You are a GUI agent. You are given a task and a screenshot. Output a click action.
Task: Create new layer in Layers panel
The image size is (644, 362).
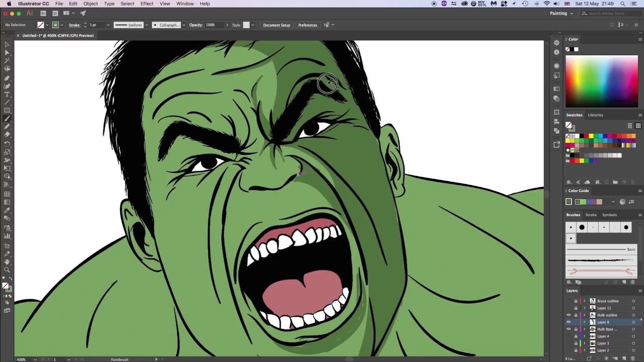[624, 358]
